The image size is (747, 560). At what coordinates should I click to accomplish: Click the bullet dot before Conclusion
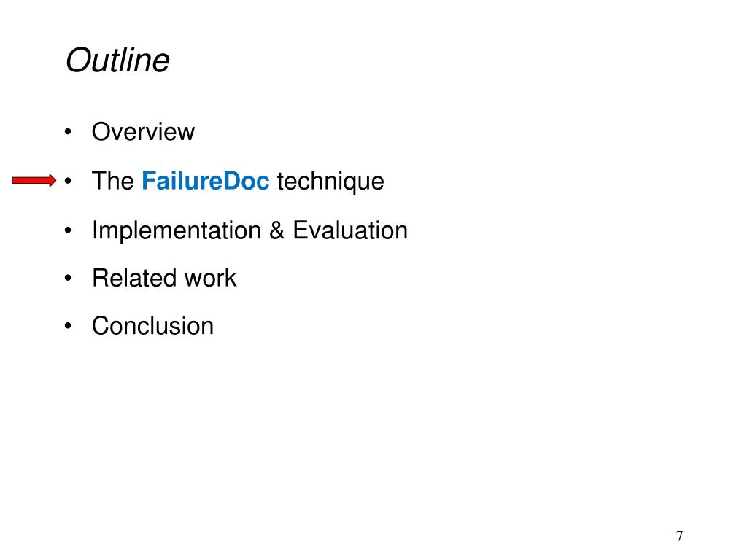click(68, 326)
